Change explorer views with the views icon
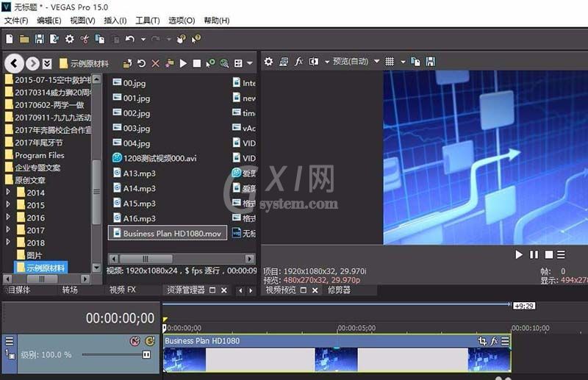 (238, 63)
